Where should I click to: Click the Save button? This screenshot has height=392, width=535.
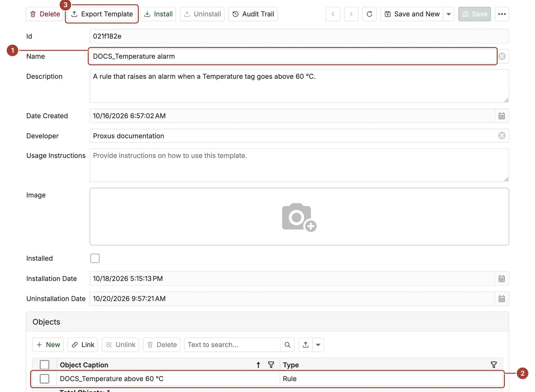coord(475,14)
